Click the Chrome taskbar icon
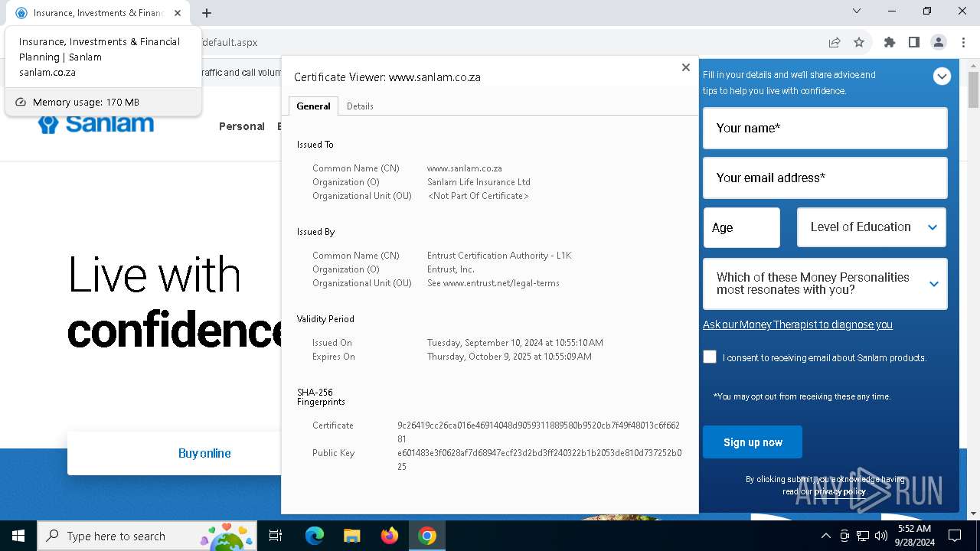Image resolution: width=980 pixels, height=551 pixels. 427,536
